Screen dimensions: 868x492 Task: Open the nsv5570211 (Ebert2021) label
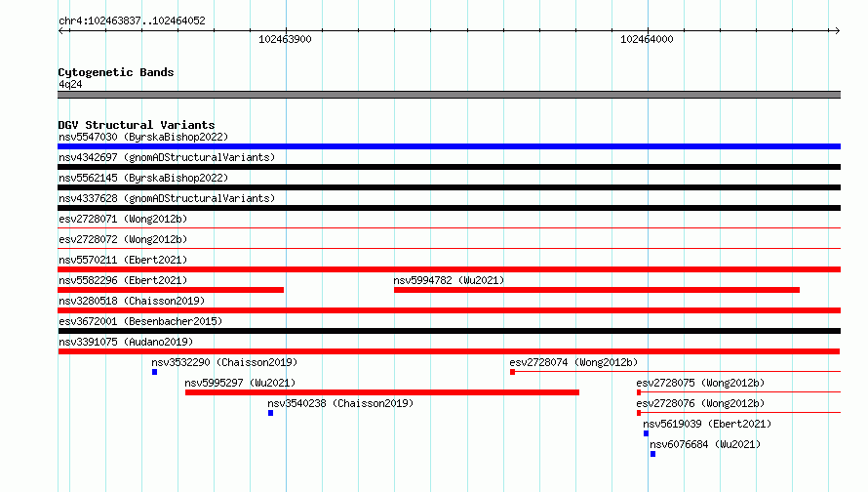coord(123,260)
